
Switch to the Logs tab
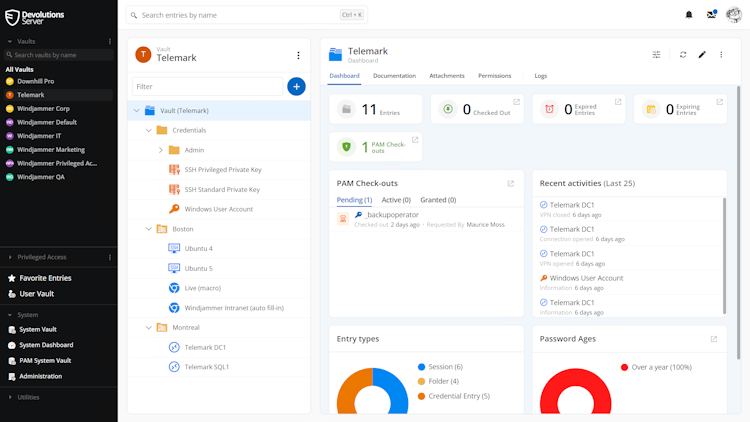coord(540,76)
